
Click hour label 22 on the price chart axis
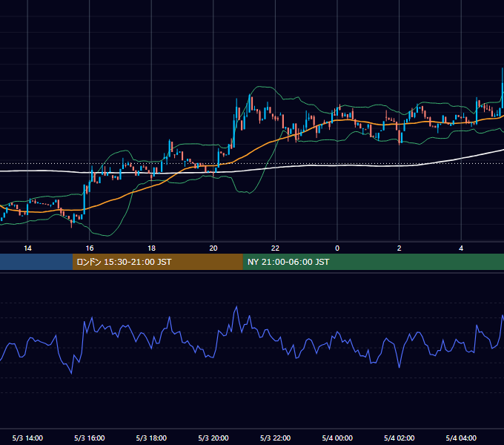(275, 248)
